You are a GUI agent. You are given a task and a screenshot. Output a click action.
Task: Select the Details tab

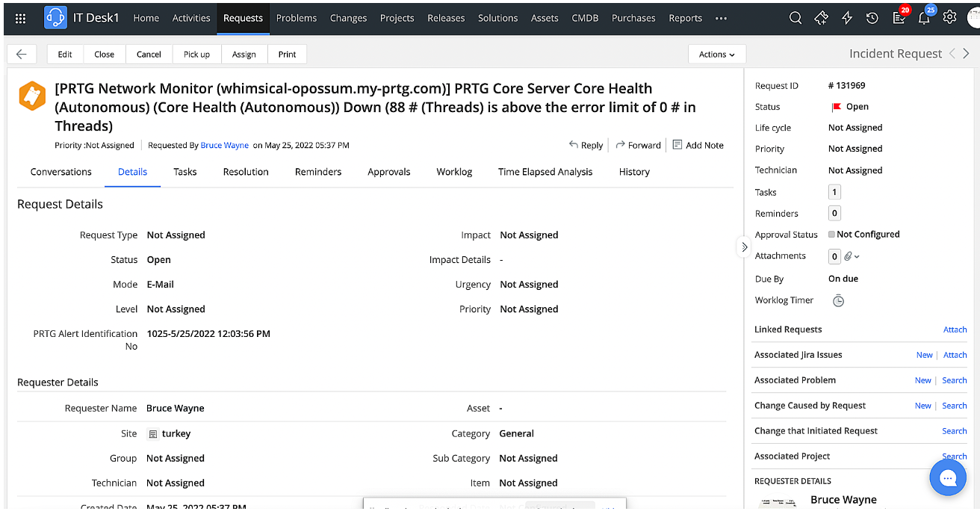tap(132, 172)
